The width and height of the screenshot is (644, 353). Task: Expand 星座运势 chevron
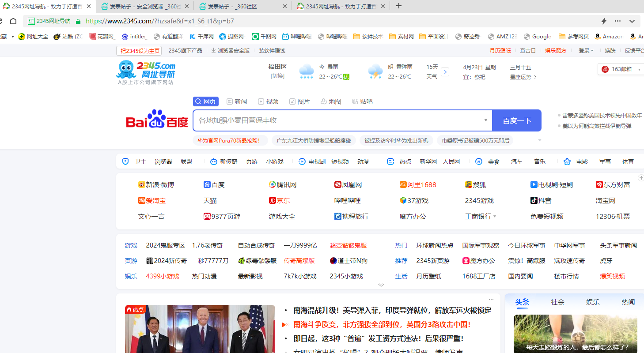535,77
